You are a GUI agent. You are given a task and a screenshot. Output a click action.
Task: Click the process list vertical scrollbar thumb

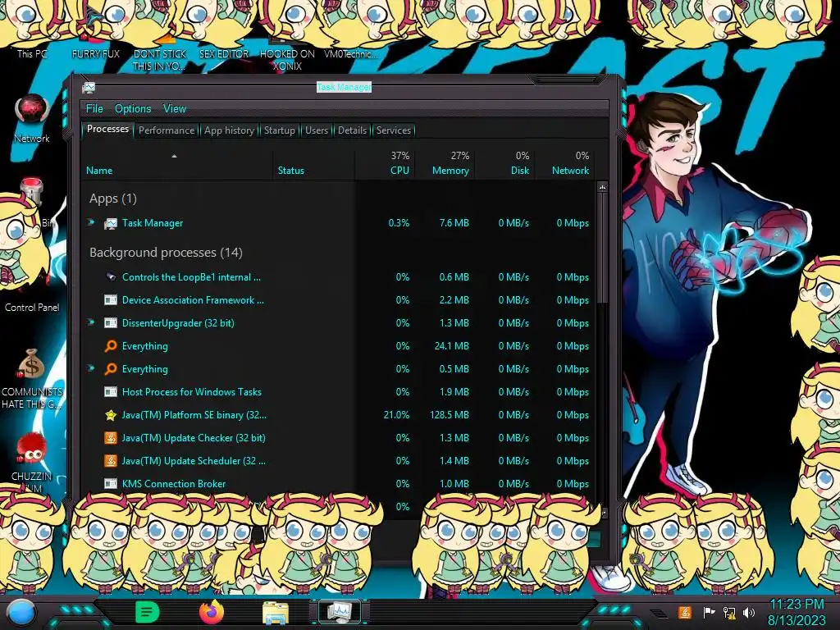[603, 246]
